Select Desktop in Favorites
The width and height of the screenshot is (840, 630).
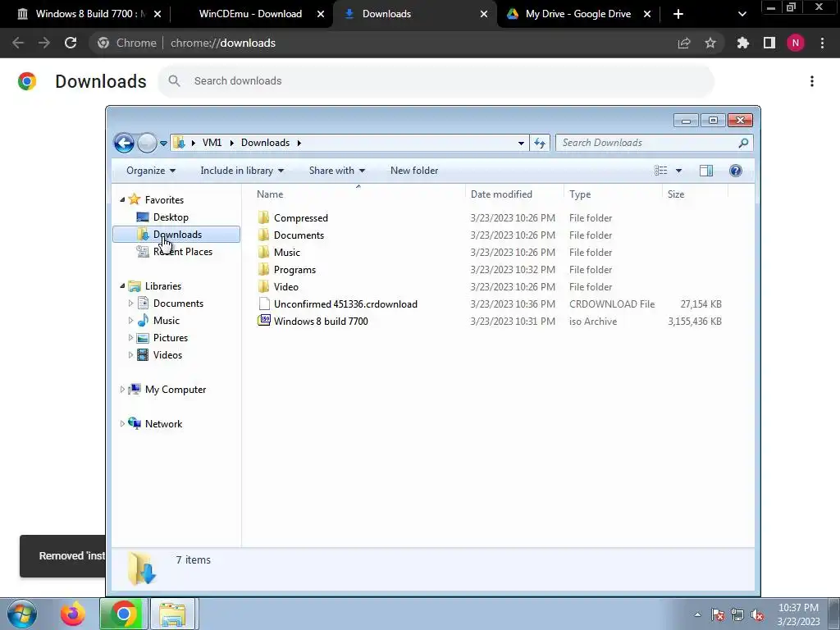[x=171, y=217]
